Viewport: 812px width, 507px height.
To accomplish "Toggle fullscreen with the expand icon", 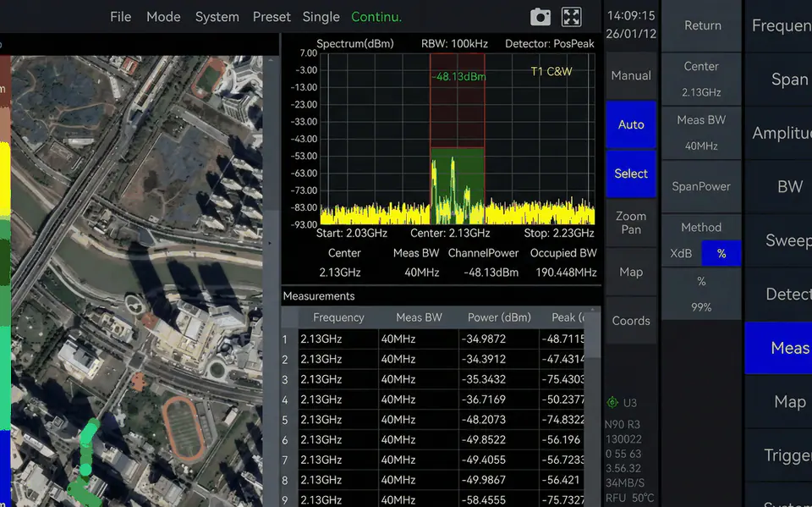I will coord(571,17).
